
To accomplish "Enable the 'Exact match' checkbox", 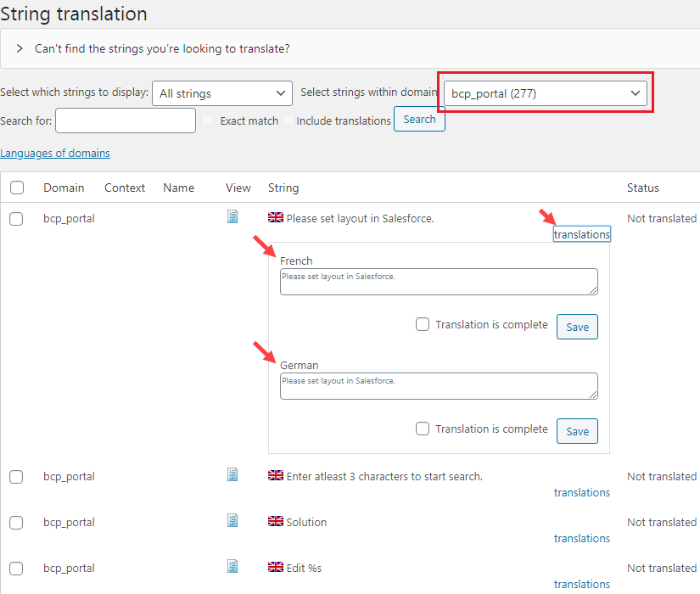I will (x=208, y=120).
